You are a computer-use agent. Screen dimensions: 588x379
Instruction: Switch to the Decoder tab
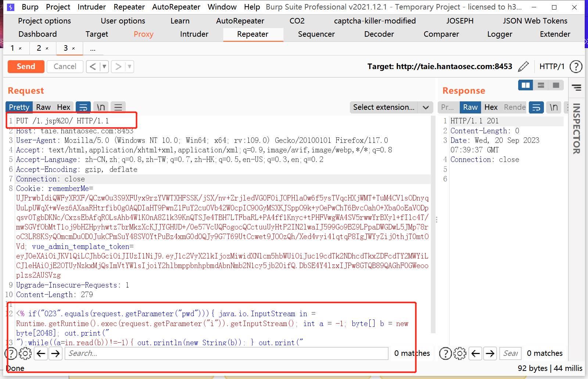pos(379,34)
